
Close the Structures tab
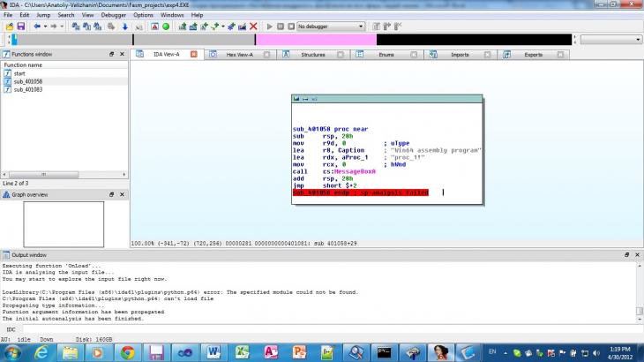[x=341, y=55]
